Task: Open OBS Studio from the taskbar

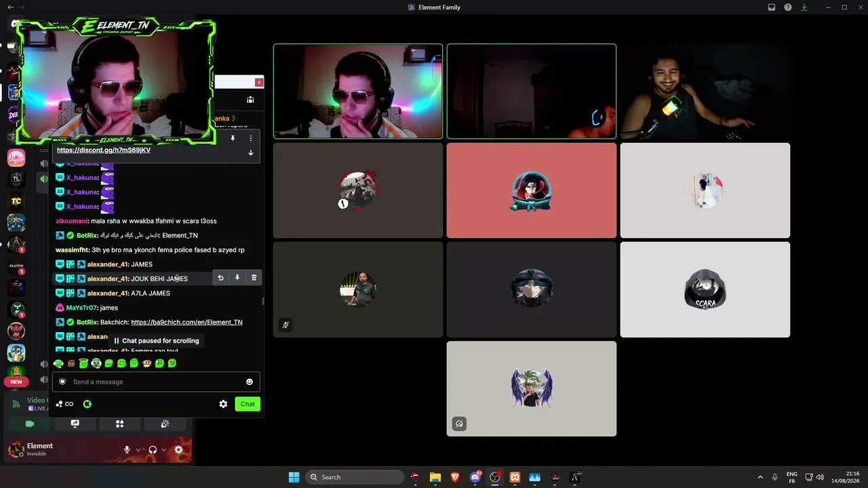Action: coord(495,477)
